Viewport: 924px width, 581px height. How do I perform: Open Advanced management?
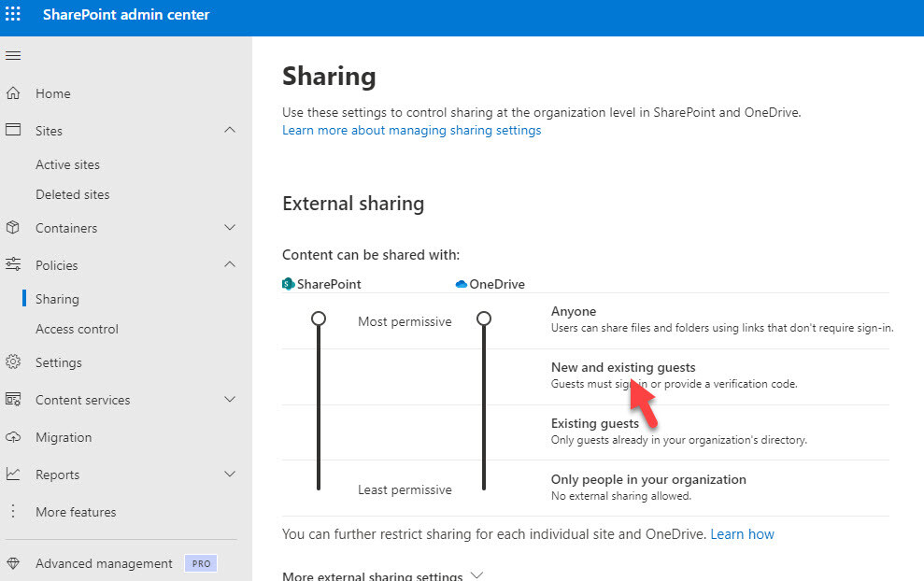pos(104,564)
